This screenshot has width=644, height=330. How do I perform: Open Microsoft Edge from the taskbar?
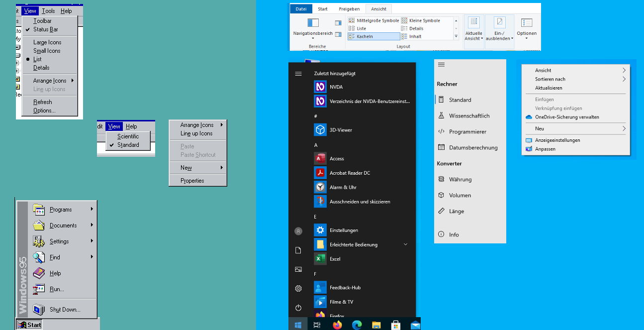pos(357,325)
